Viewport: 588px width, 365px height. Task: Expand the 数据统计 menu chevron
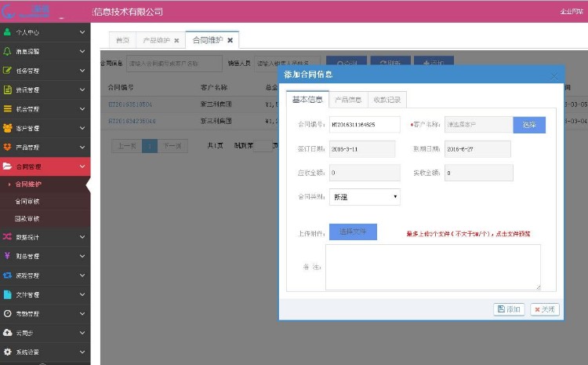pos(82,236)
